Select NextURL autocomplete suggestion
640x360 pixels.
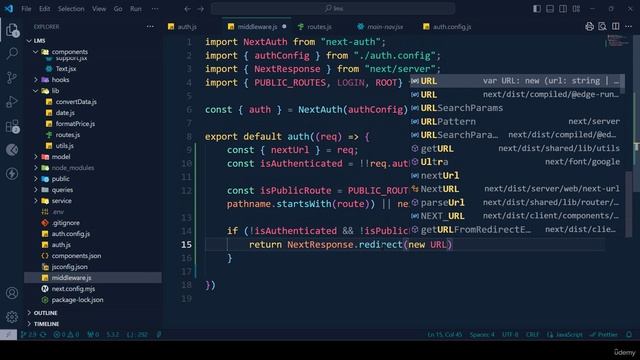(517, 189)
